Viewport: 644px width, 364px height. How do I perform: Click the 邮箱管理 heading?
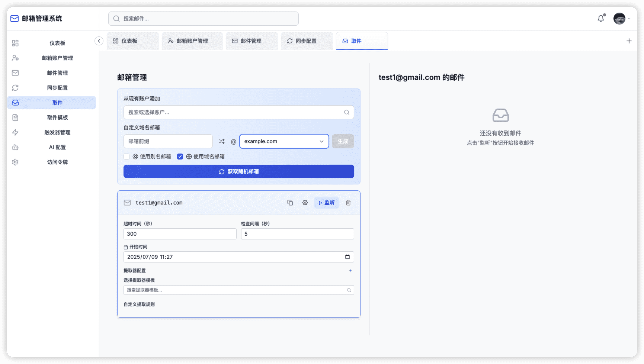click(x=132, y=77)
